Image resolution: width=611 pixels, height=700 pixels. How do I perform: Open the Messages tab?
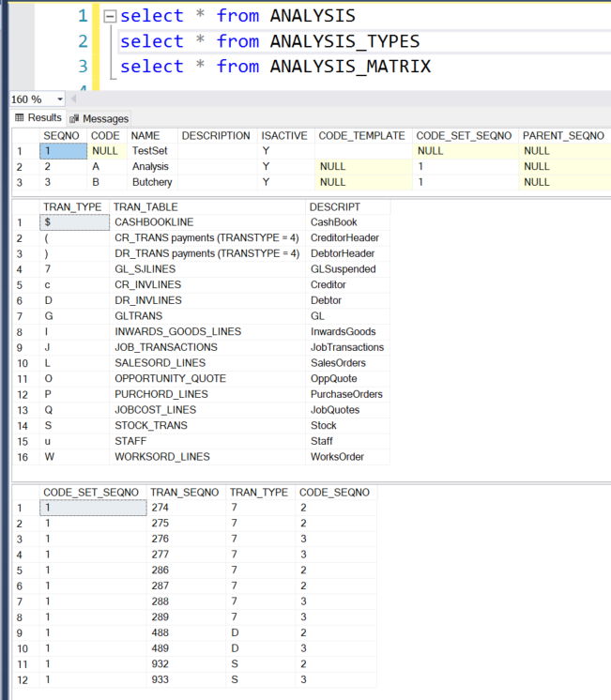105,119
